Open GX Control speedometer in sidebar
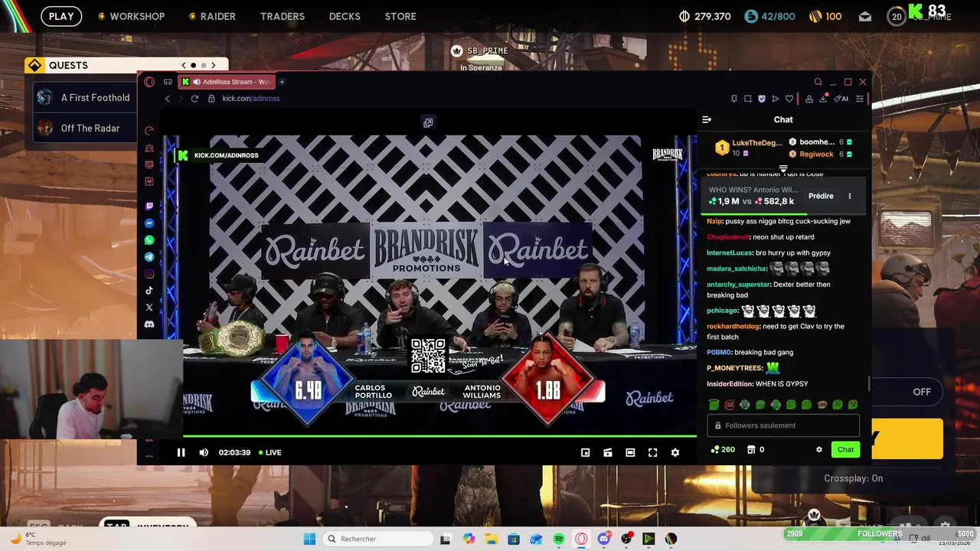Image resolution: width=980 pixels, height=551 pixels. [x=149, y=131]
